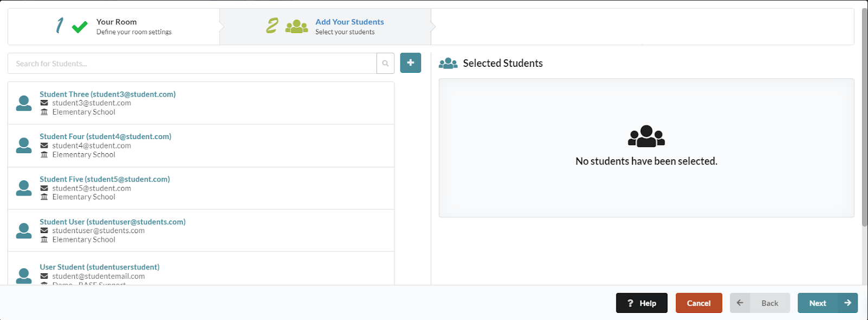Click Elementary School under Student Four

[84, 155]
